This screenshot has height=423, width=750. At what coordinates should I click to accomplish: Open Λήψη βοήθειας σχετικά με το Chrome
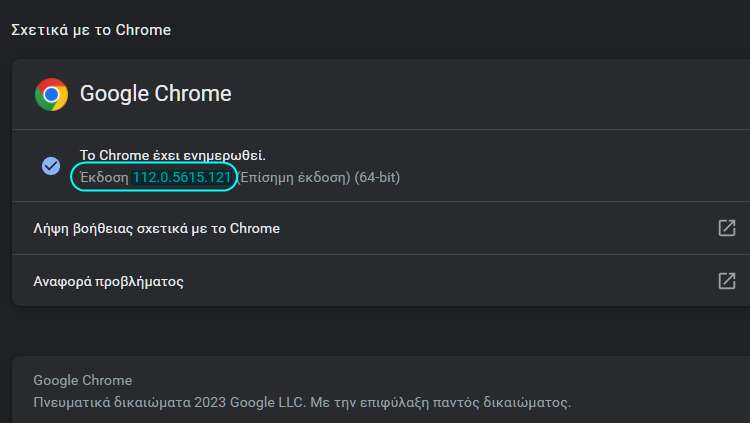click(x=157, y=228)
